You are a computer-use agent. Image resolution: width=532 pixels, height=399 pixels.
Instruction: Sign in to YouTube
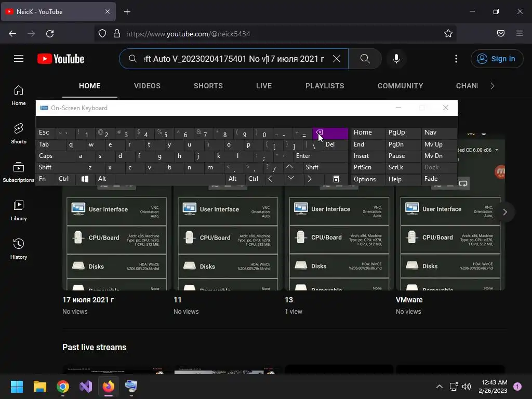click(x=497, y=59)
